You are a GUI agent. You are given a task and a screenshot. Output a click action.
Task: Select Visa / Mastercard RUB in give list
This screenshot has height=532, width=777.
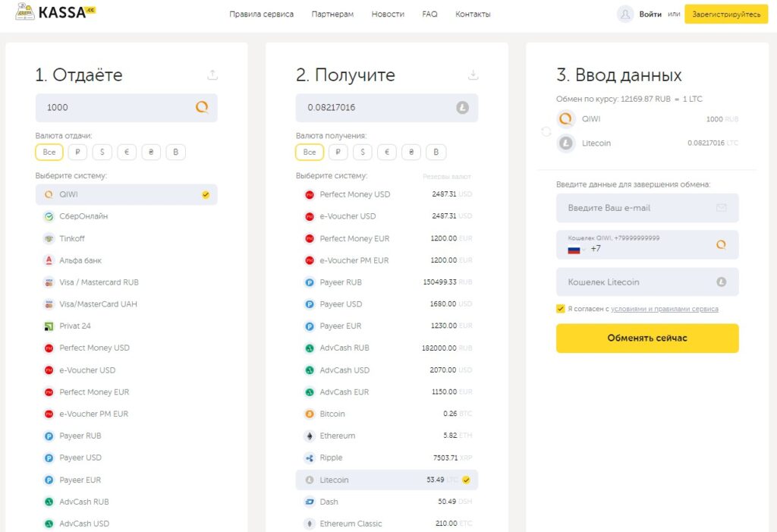pyautogui.click(x=127, y=282)
